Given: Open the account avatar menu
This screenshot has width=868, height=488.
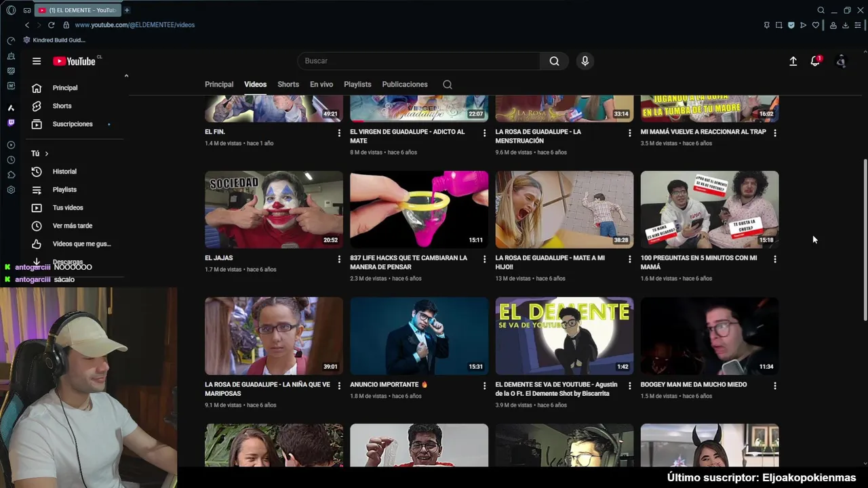Looking at the screenshot, I should coord(841,61).
